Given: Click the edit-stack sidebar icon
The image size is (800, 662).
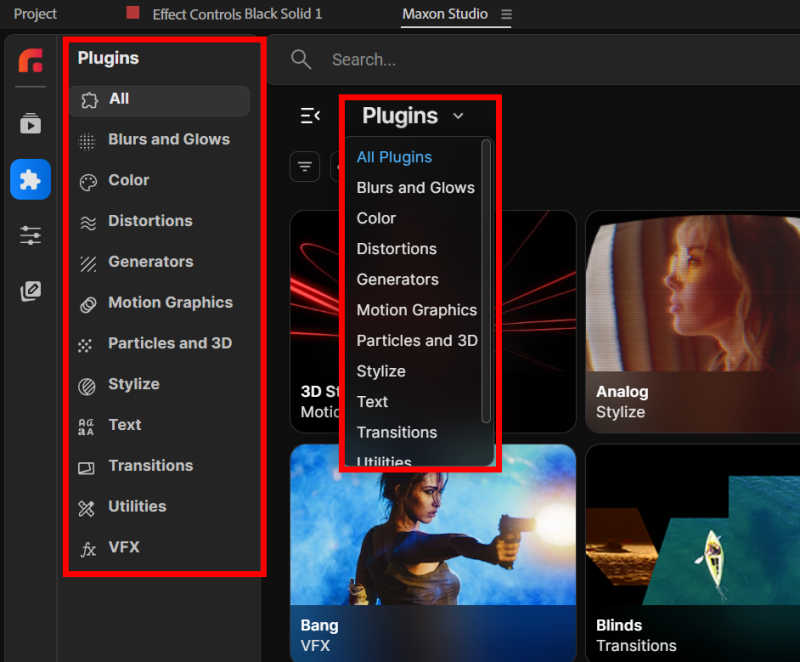Looking at the screenshot, I should point(30,291).
